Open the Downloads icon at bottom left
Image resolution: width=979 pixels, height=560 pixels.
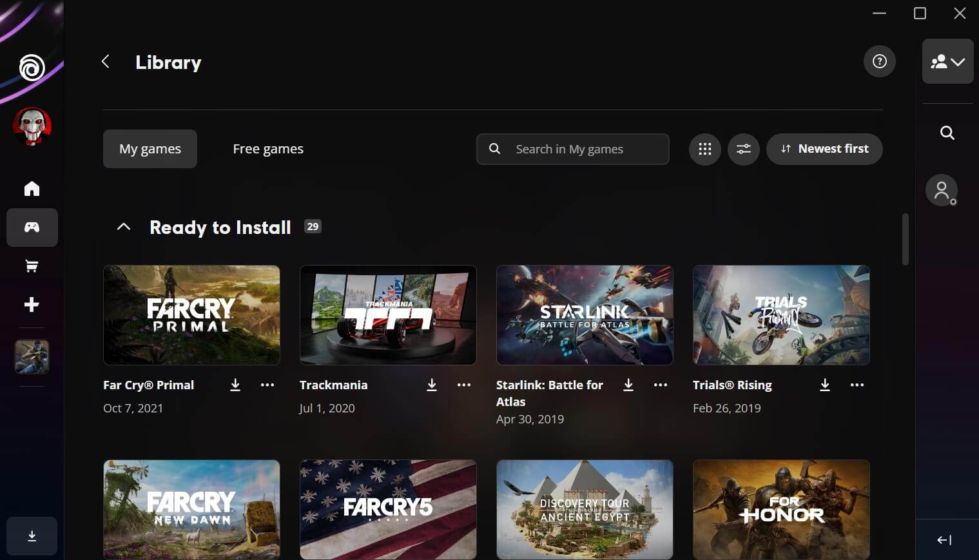pos(31,536)
